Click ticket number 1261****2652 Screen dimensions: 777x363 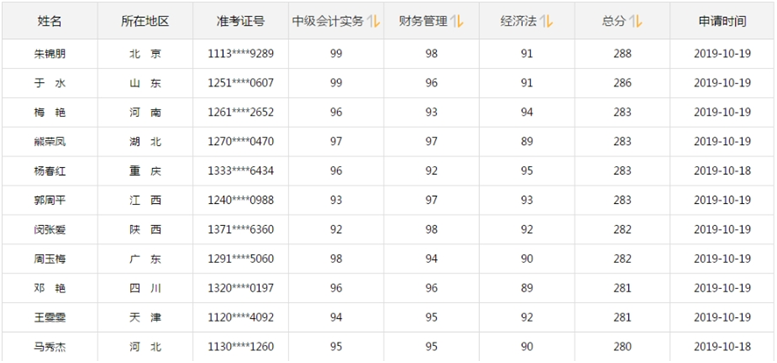click(x=240, y=112)
